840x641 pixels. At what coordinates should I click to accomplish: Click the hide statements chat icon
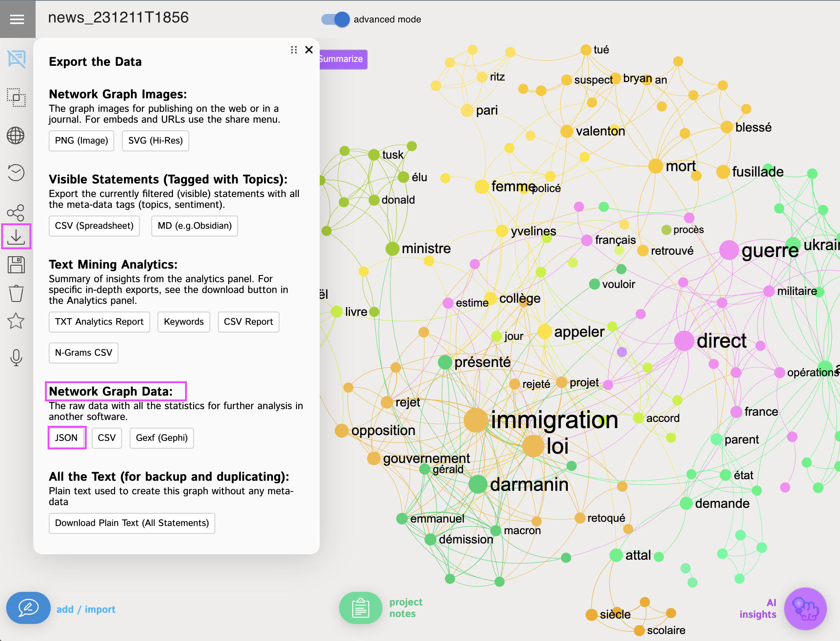pos(17,59)
